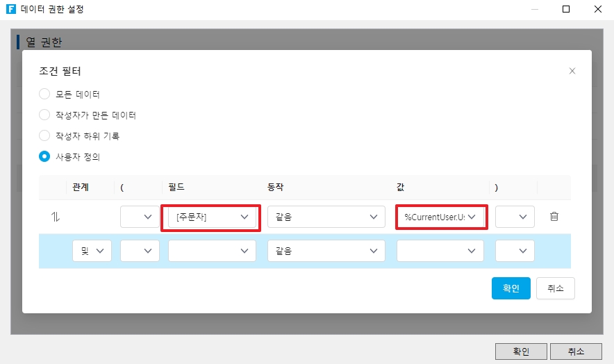
Task: Click the trash icon to delete first condition row
Action: 554,217
